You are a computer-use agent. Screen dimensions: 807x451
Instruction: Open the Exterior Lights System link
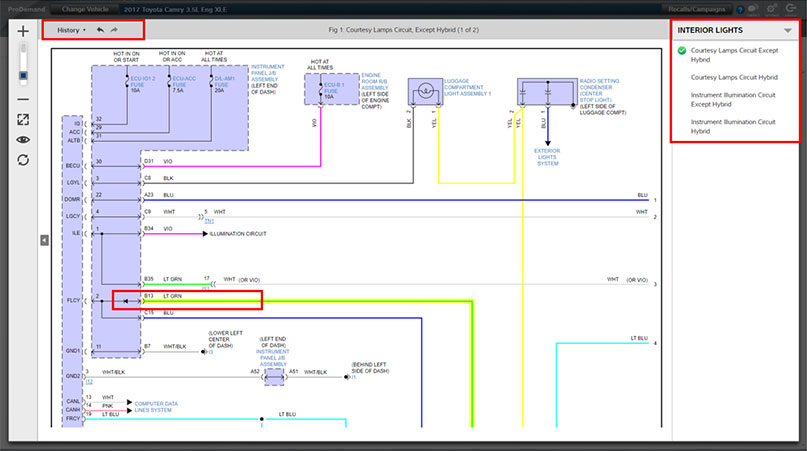click(x=547, y=157)
